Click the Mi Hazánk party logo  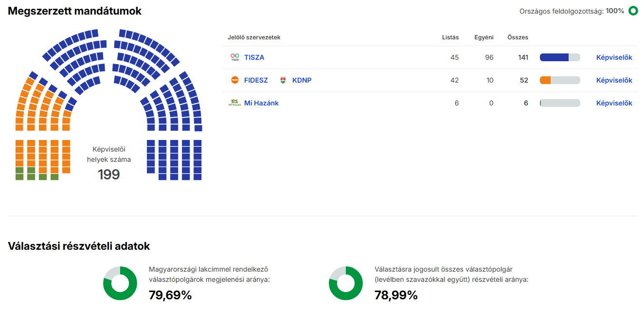click(x=235, y=103)
